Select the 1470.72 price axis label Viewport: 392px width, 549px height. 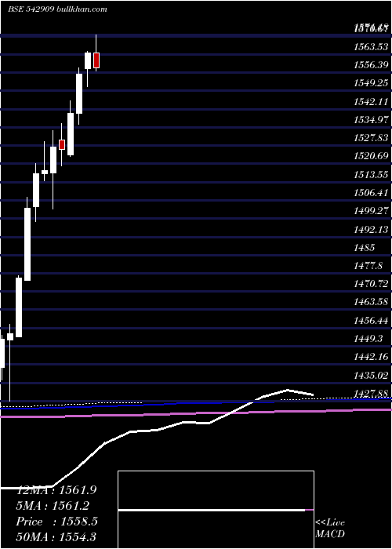coord(371,284)
